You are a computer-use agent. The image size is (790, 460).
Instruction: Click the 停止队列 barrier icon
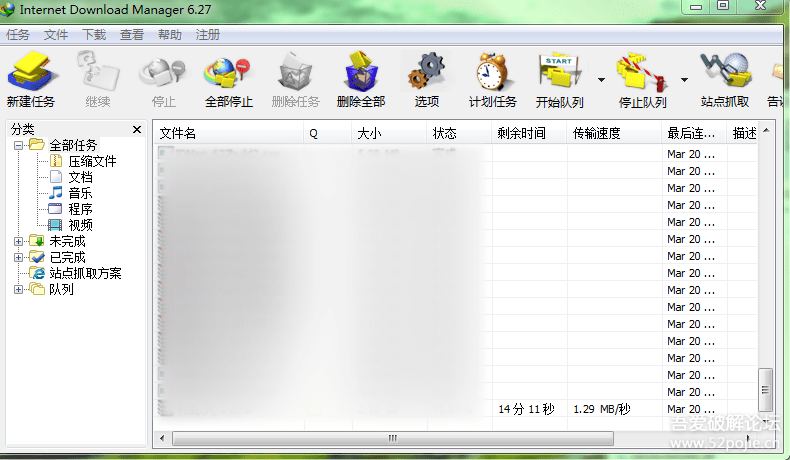tap(642, 73)
